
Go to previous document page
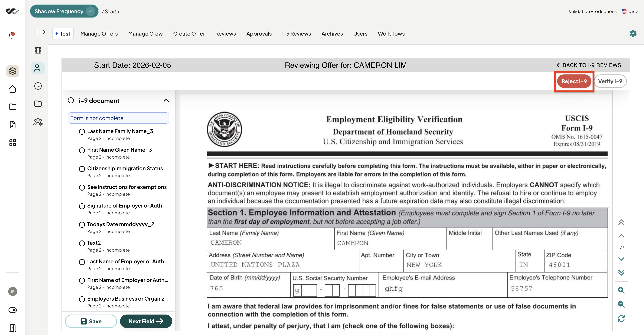pyautogui.click(x=621, y=236)
